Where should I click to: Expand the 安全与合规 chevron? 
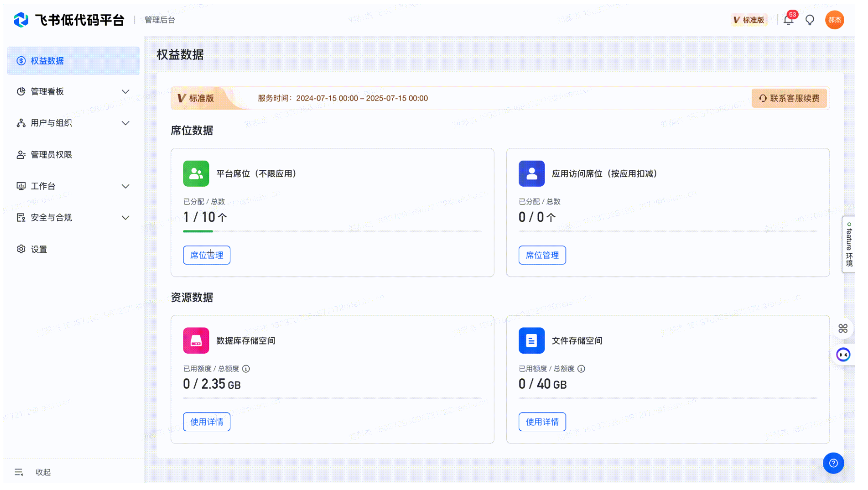click(126, 218)
